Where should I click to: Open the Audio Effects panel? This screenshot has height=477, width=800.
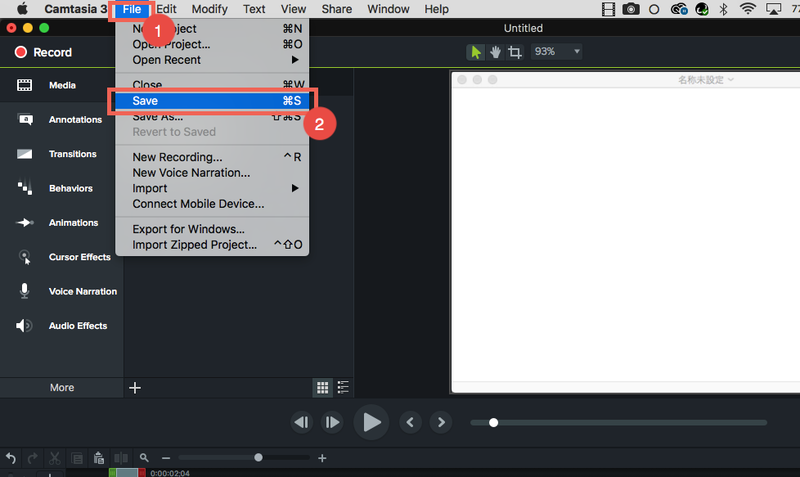click(61, 325)
